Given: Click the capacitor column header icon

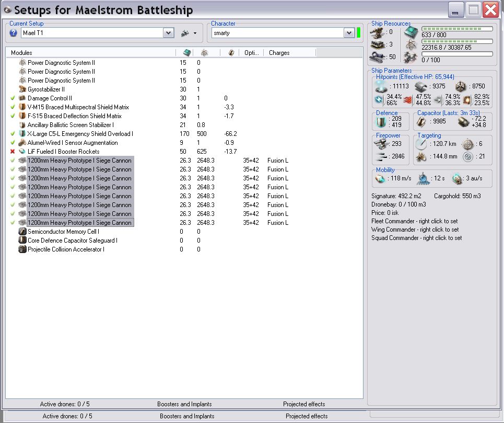Looking at the screenshot, I should point(231,53).
